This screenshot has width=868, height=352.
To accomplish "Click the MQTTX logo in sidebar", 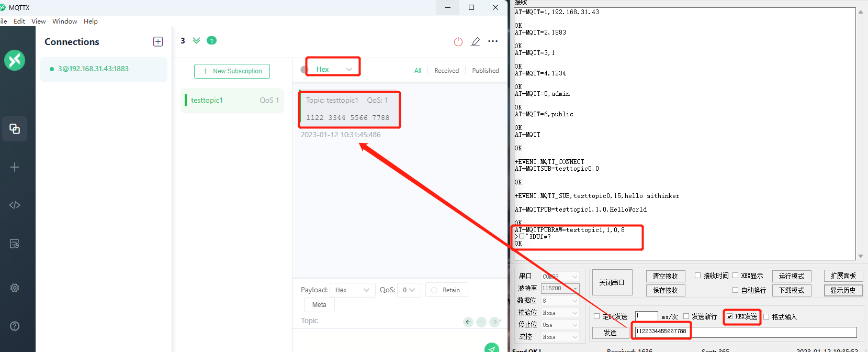I will pyautogui.click(x=15, y=60).
